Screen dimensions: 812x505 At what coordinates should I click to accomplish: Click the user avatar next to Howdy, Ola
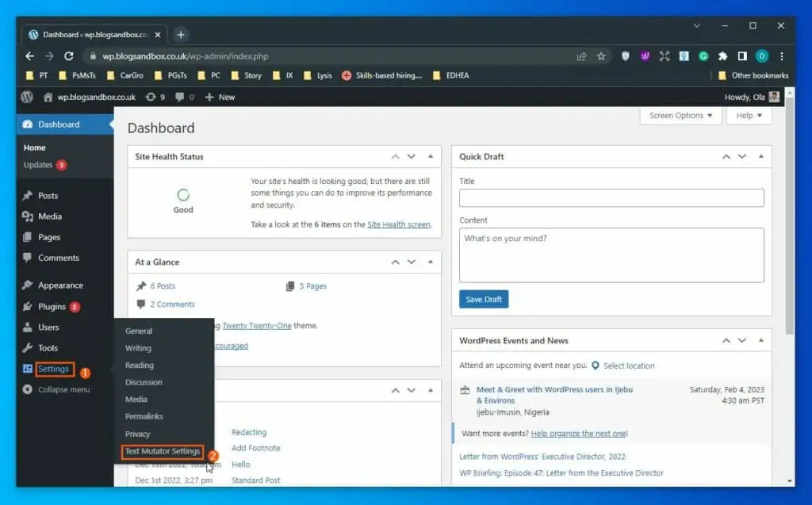(x=774, y=97)
